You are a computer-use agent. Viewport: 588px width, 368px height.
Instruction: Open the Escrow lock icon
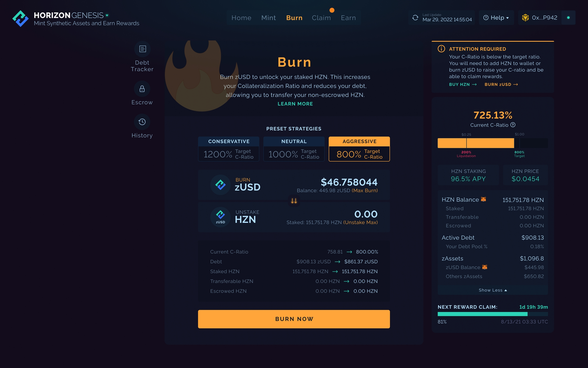click(142, 89)
